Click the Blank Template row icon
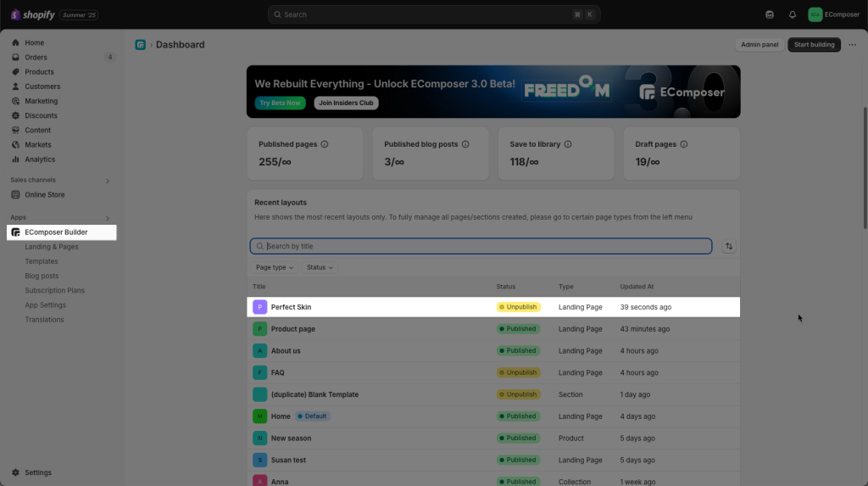 click(259, 394)
